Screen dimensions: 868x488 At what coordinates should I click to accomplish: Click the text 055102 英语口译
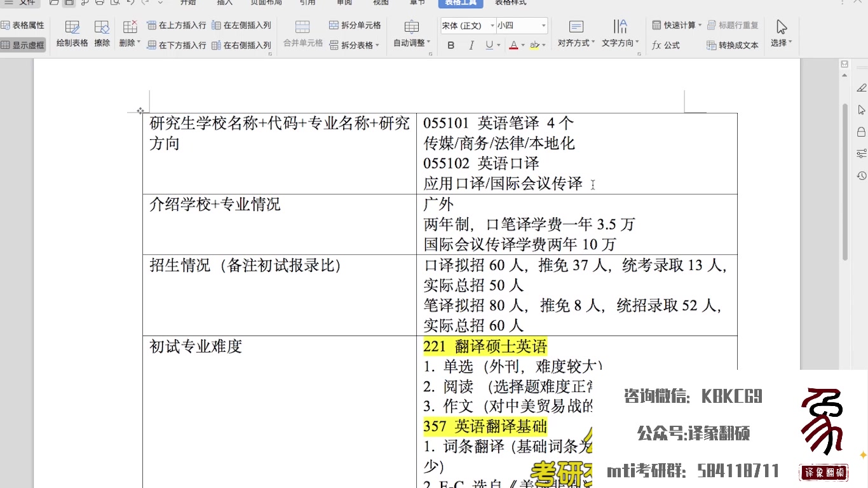pos(482,164)
